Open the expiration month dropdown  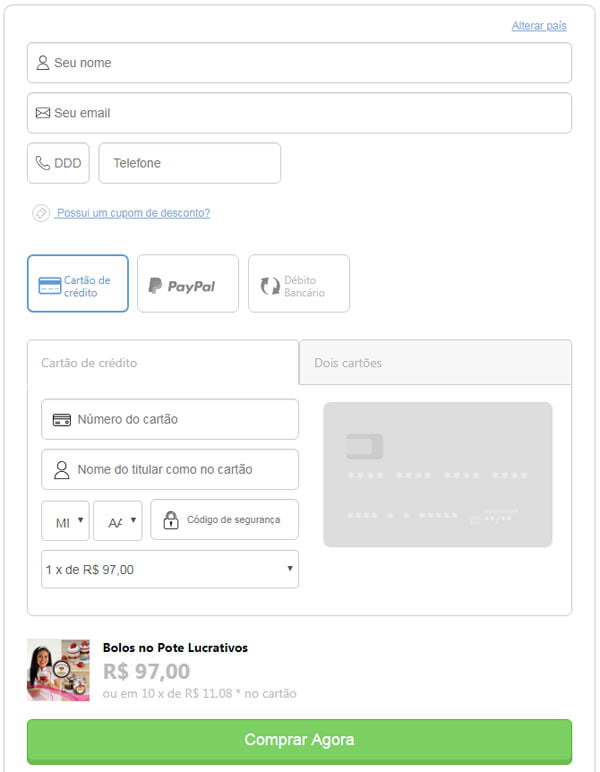pos(65,521)
